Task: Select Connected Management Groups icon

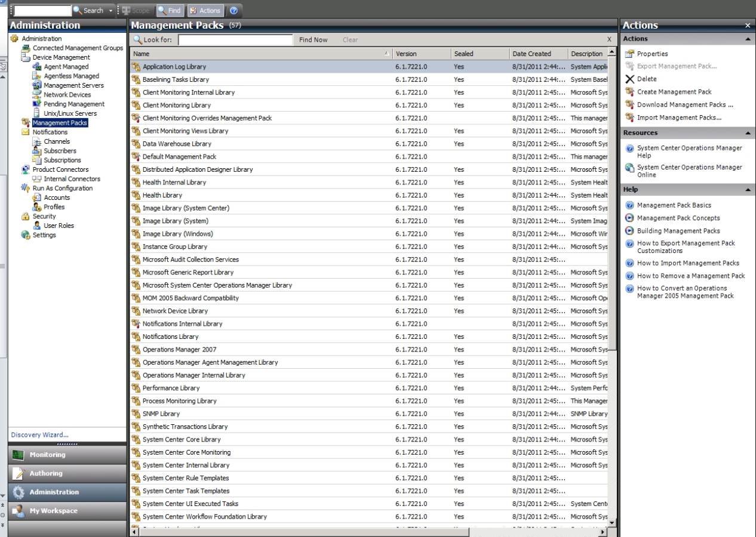Action: [26, 48]
